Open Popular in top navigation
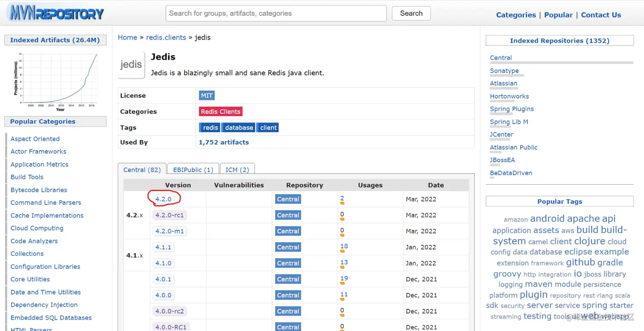 coord(558,15)
